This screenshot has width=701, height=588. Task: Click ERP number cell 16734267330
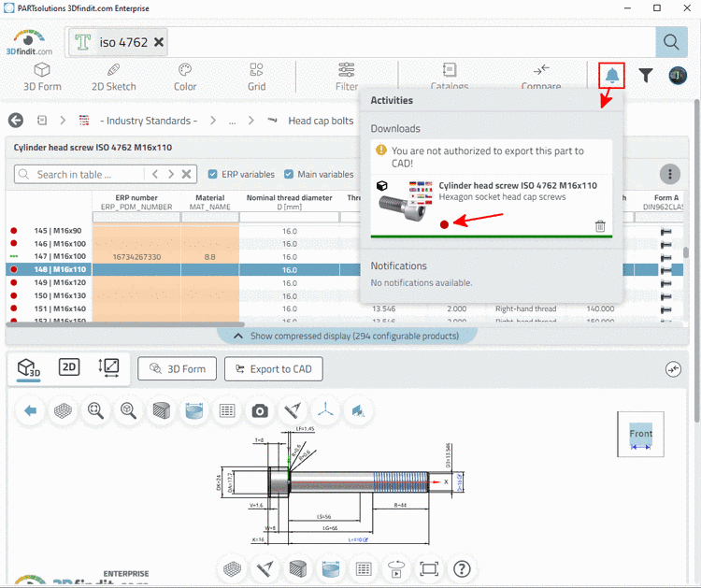(x=136, y=257)
